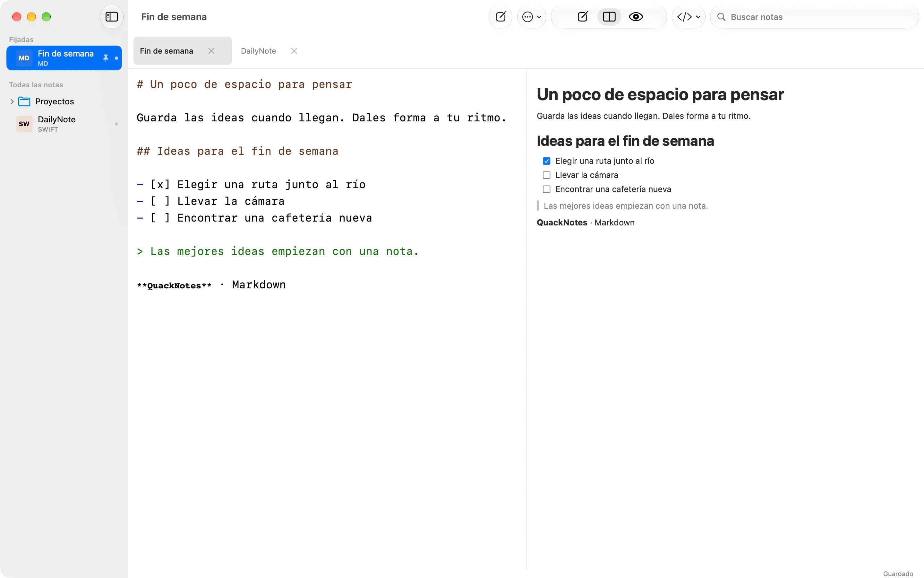Click the Guardado status text
Viewport: 924px width, 578px height.
898,574
